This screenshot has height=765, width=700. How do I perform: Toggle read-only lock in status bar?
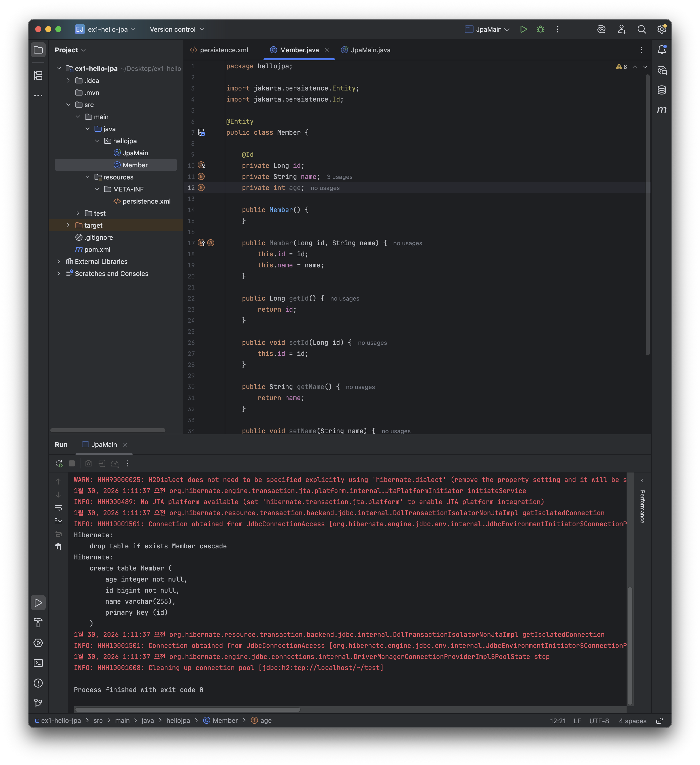659,721
